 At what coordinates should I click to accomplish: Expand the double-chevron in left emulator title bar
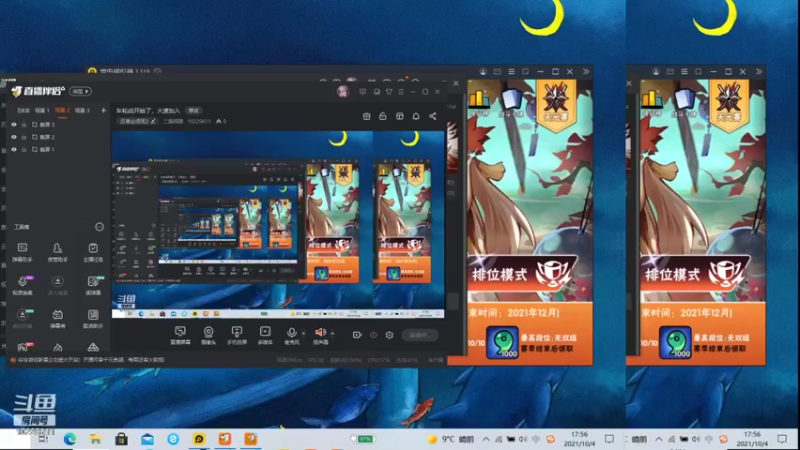click(586, 71)
